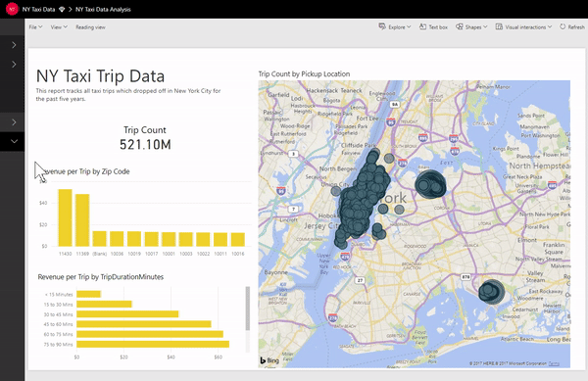Expand the Explore dropdown arrow
Image resolution: width=588 pixels, height=381 pixels.
point(409,27)
